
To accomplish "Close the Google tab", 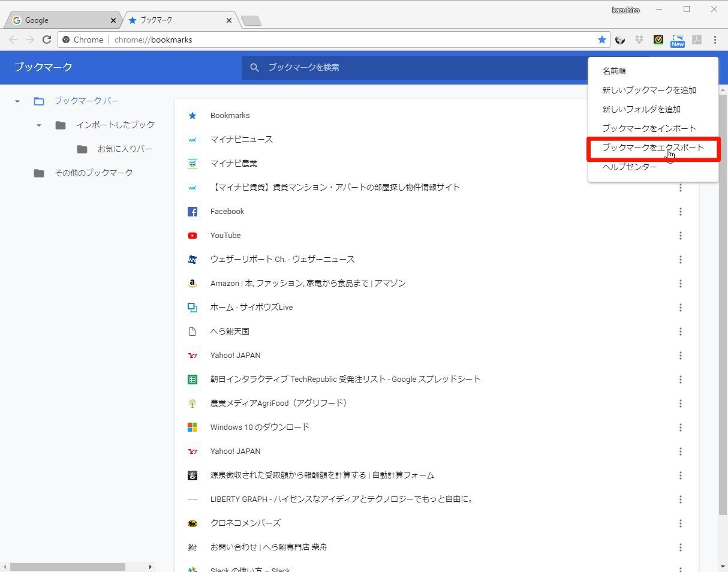I will (113, 20).
